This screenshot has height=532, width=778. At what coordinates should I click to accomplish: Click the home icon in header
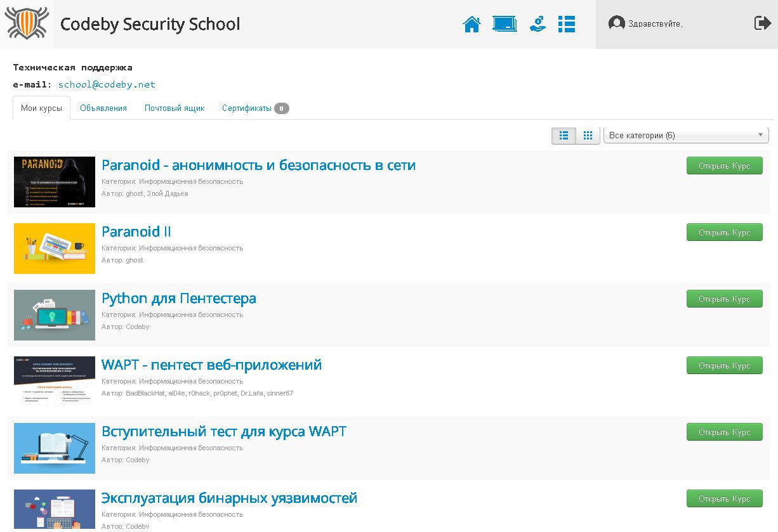coord(471,25)
